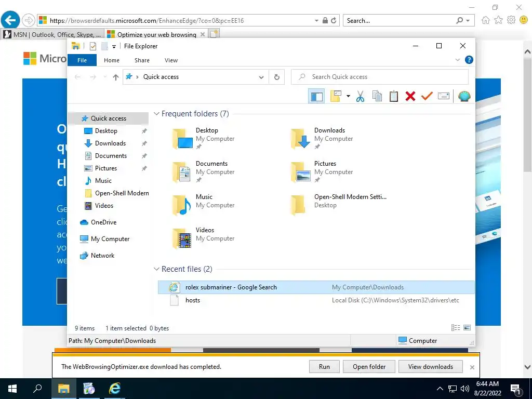Click Internet Explorer Search box
This screenshot has height=399, width=532.
point(398,21)
